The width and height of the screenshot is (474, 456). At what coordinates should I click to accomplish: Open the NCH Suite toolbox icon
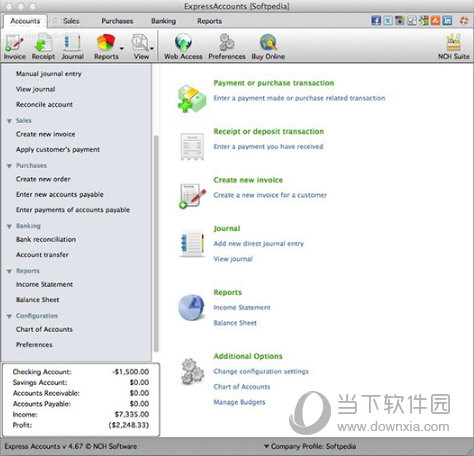pos(453,46)
